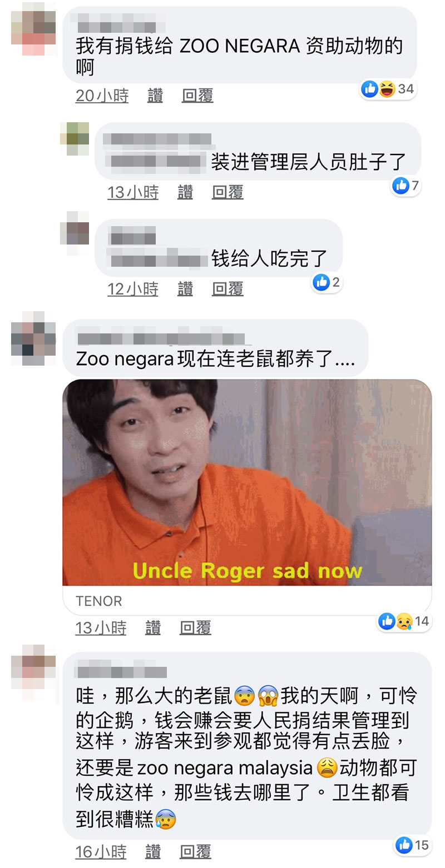Open the 16小時 timestamp link
The height and width of the screenshot is (868, 445).
pos(101,852)
